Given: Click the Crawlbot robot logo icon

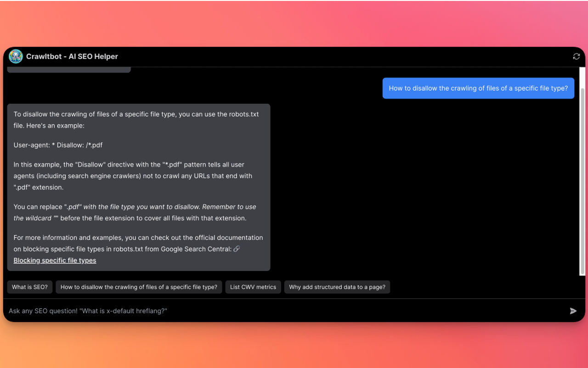Looking at the screenshot, I should [16, 57].
